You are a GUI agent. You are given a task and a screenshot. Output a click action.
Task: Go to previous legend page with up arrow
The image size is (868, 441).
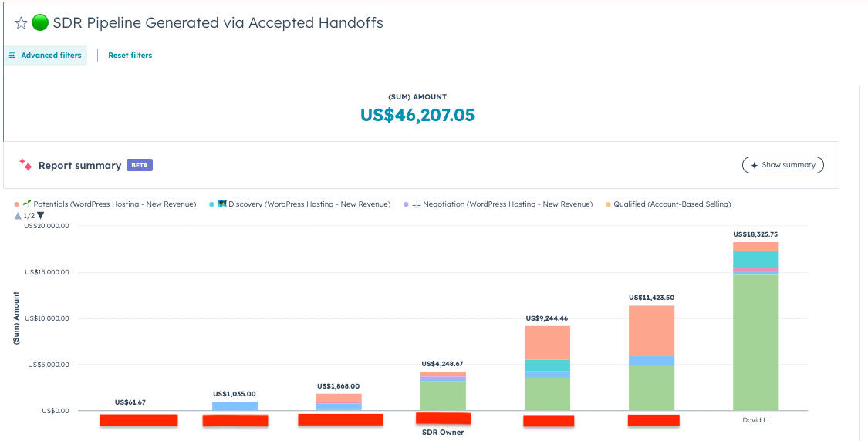18,216
